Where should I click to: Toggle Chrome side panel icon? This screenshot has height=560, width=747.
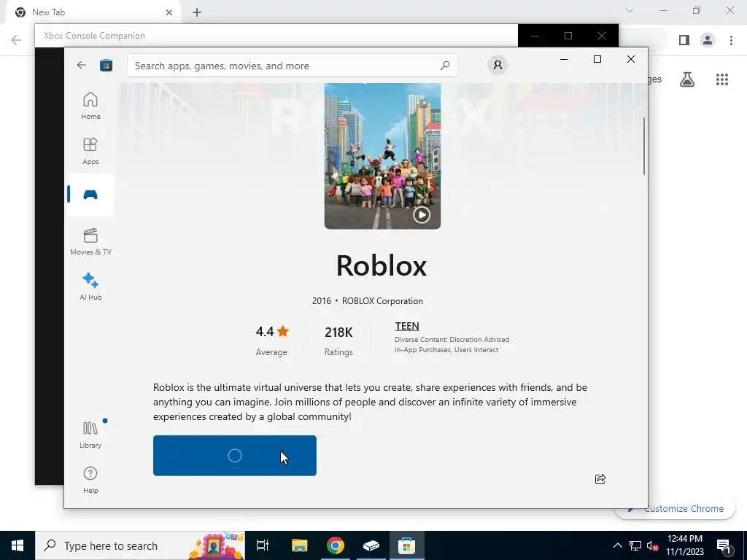684,40
